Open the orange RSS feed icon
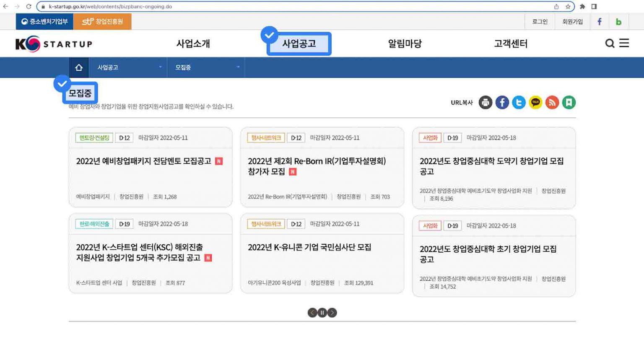 coord(552,103)
